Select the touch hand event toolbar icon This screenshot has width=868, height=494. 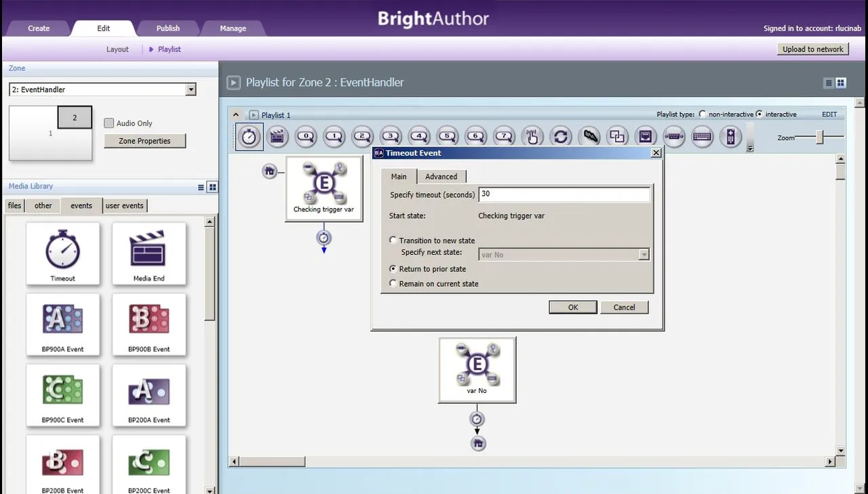(x=532, y=136)
